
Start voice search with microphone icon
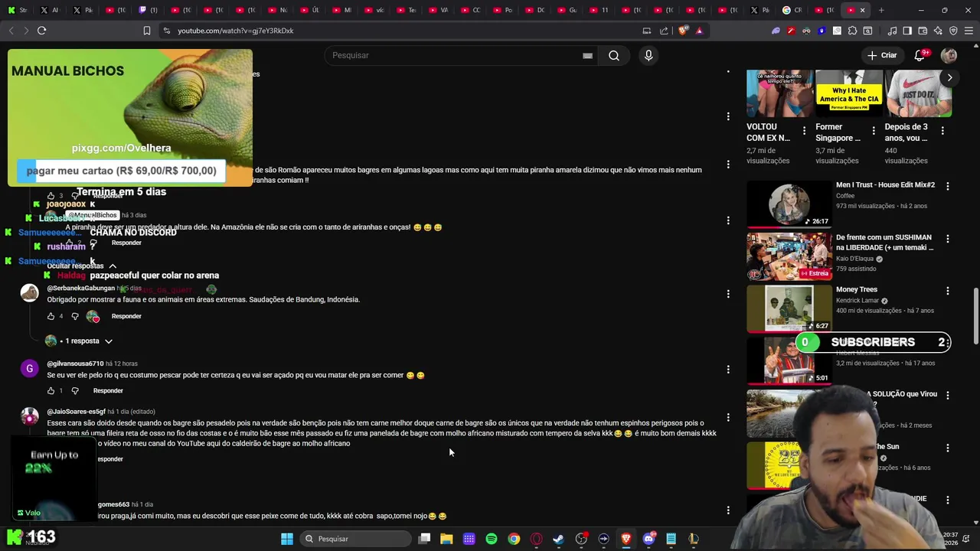[648, 55]
